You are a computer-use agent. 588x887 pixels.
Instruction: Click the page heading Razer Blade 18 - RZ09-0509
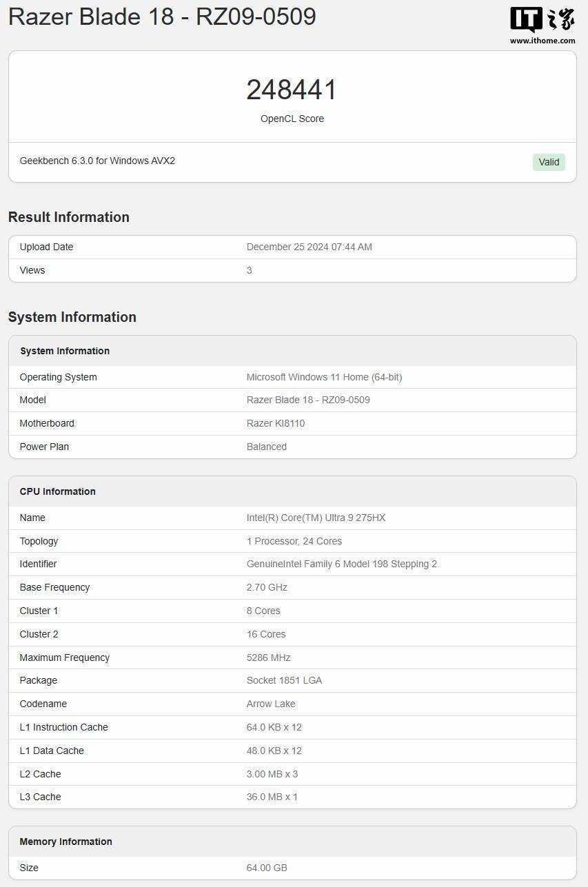[162, 17]
